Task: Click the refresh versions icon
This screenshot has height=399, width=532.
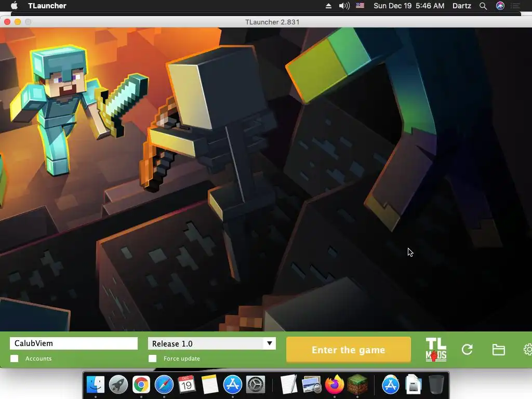Action: coord(467,350)
